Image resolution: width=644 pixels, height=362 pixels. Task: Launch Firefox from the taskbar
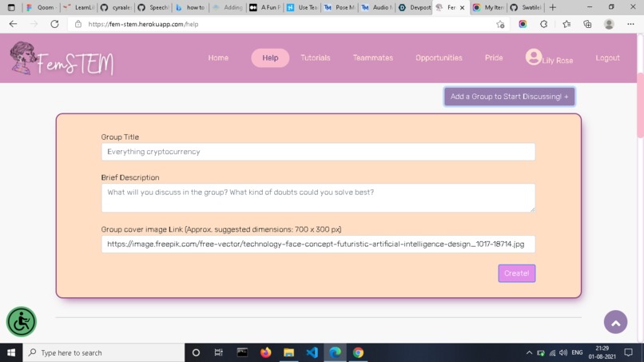[x=266, y=352]
